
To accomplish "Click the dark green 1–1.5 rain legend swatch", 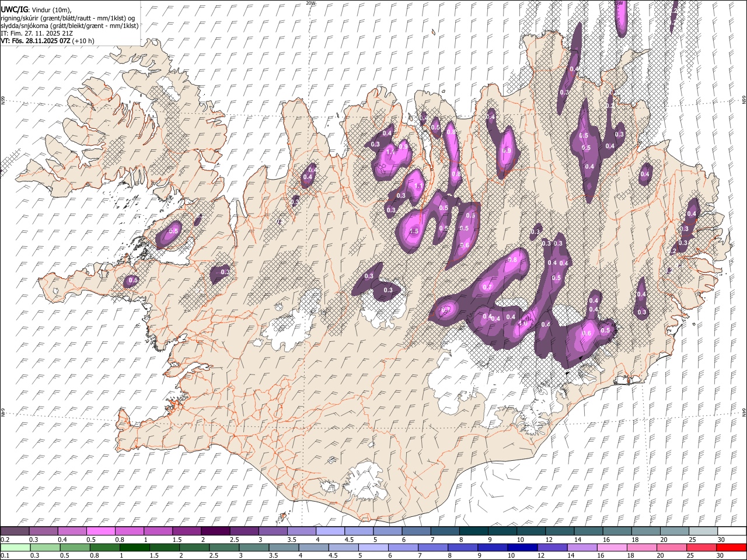I will (134, 548).
